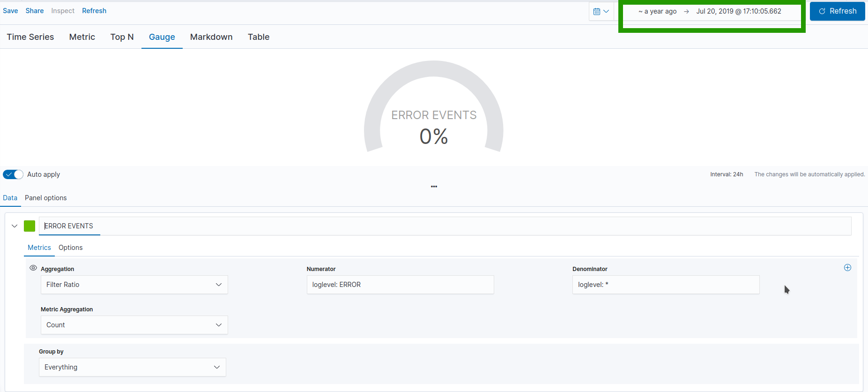Open the Count metric aggregation dropdown
868x392 pixels.
pyautogui.click(x=134, y=325)
